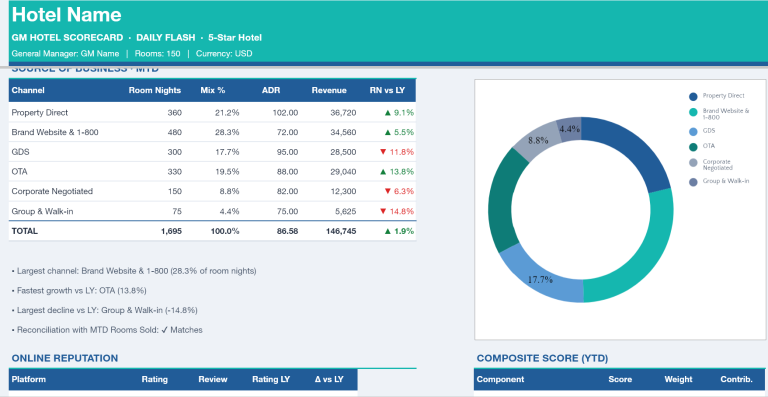Click the red ▼ 6.3% Corporate Negotiated value
This screenshot has height=397, width=768.
399,191
